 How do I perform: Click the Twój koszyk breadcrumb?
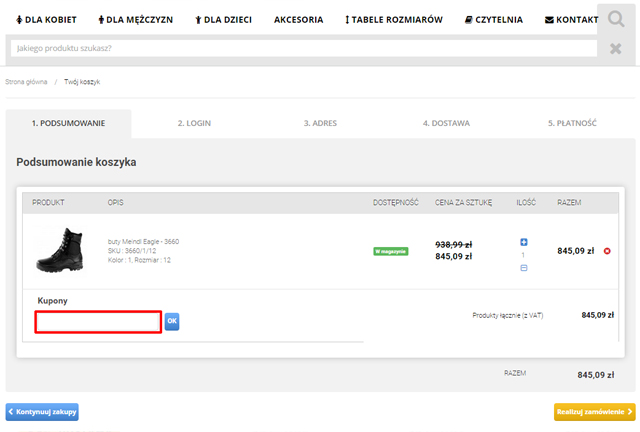click(x=82, y=82)
